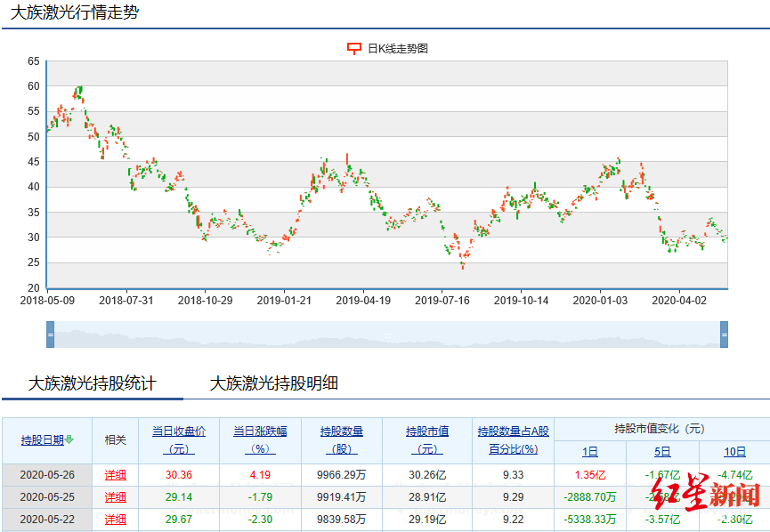Sort table by 持股日期 column

coord(43,440)
